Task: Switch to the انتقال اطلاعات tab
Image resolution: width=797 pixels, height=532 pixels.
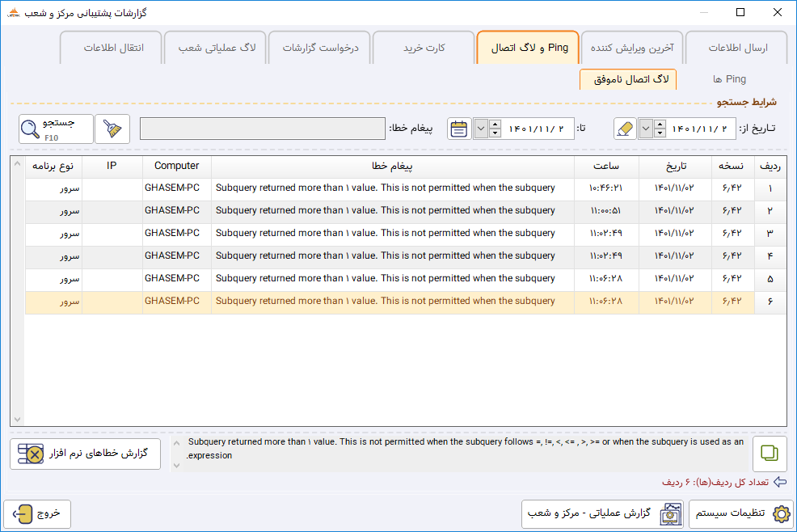Action: click(112, 48)
